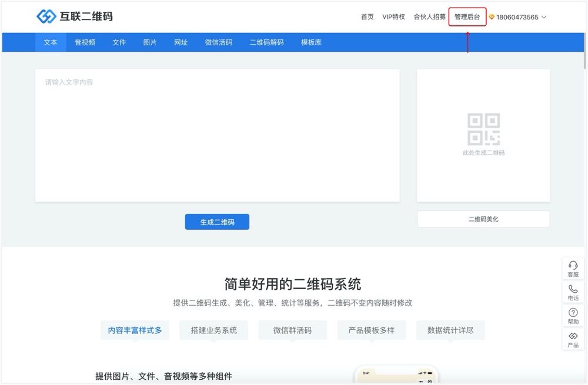Click the 互联二维码 logo icon
Image resolution: width=588 pixels, height=385 pixels.
(46, 16)
